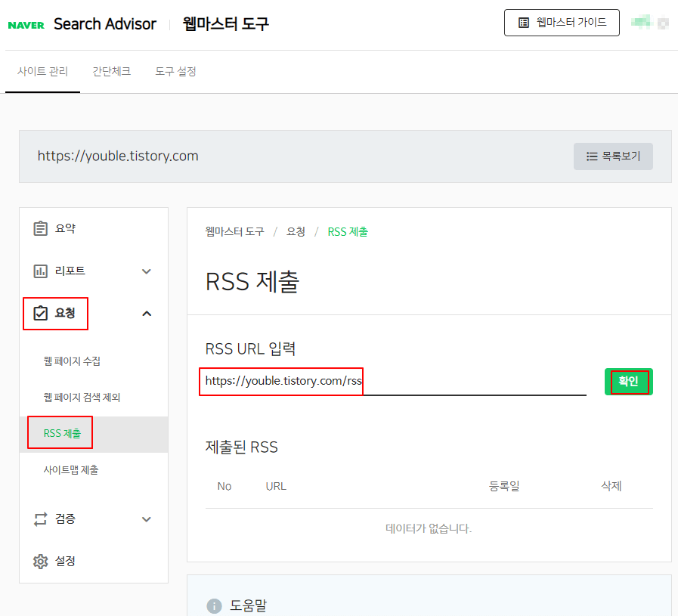Screen dimensions: 678x616
Task: Open 요청 from the breadcrumb trail
Action: pyautogui.click(x=296, y=231)
